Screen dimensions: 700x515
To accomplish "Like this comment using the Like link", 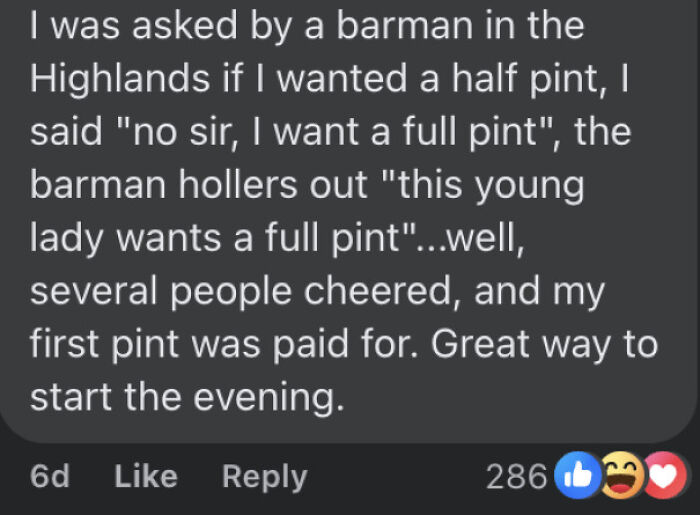I will [146, 476].
